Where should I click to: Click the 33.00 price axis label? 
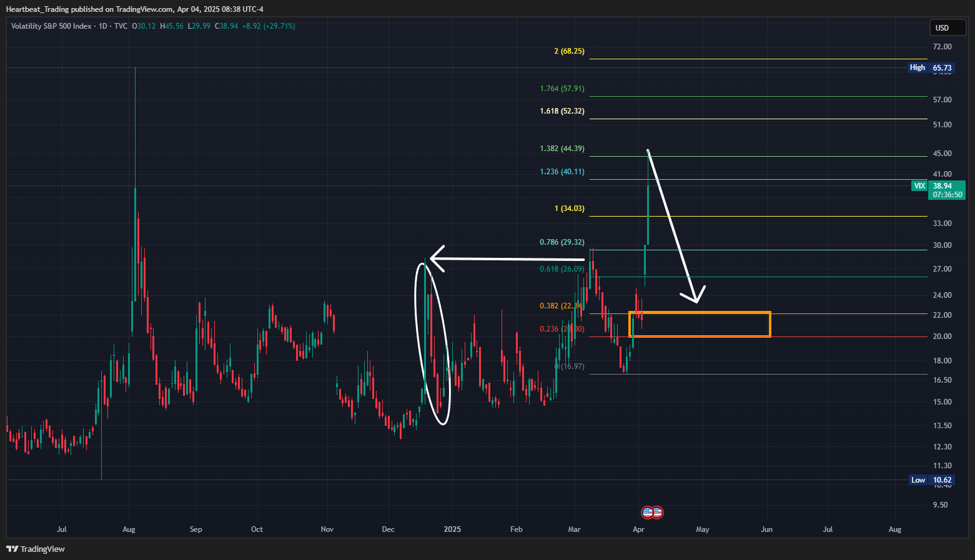(942, 224)
